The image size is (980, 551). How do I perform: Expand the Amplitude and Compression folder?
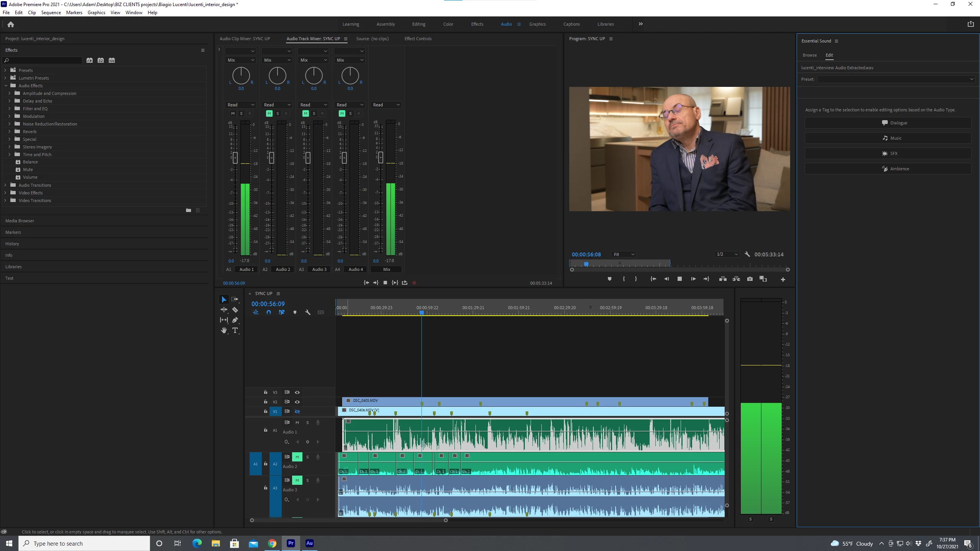10,93
